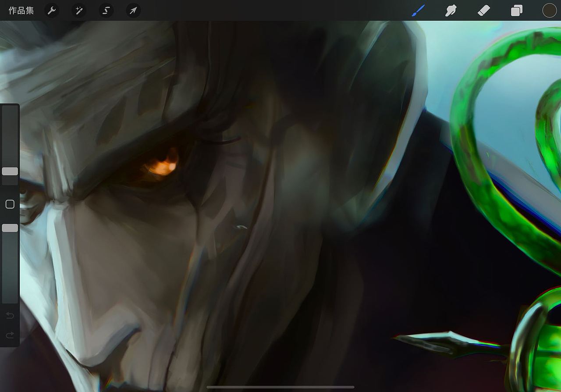
Task: Open the active color picker circle
Action: point(549,11)
